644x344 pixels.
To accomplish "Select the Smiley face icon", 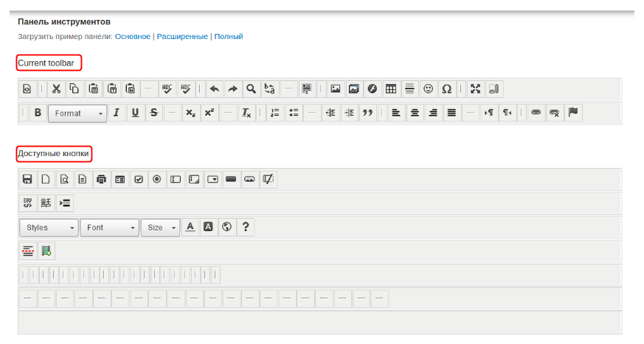I will [428, 89].
